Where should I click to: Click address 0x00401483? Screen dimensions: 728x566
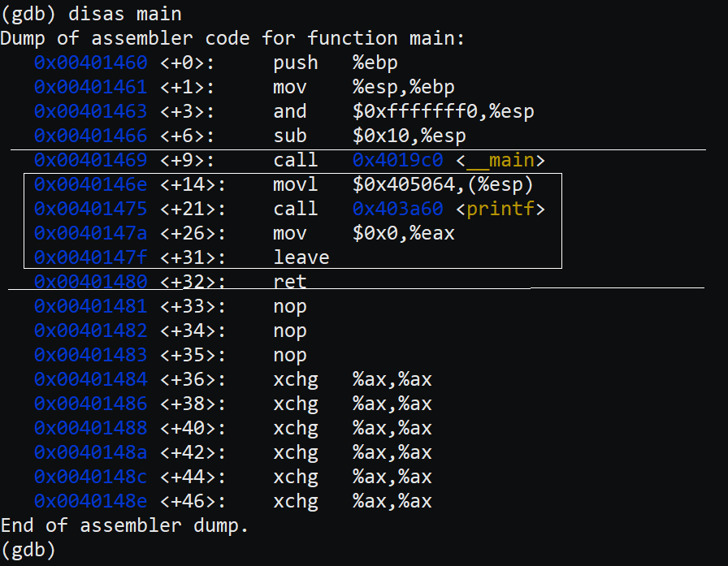[90, 355]
